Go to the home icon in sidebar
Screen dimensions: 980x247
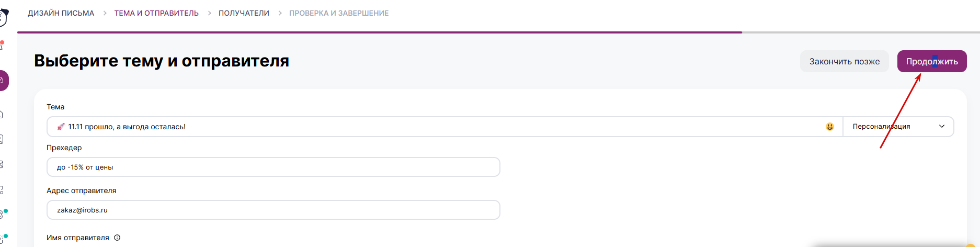point(2,115)
